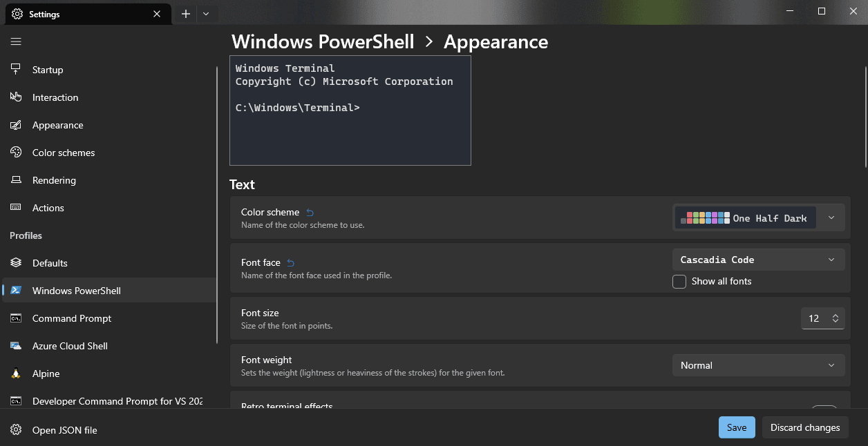Open the Actions keyboard icon
The height and width of the screenshot is (446, 868).
(15, 207)
